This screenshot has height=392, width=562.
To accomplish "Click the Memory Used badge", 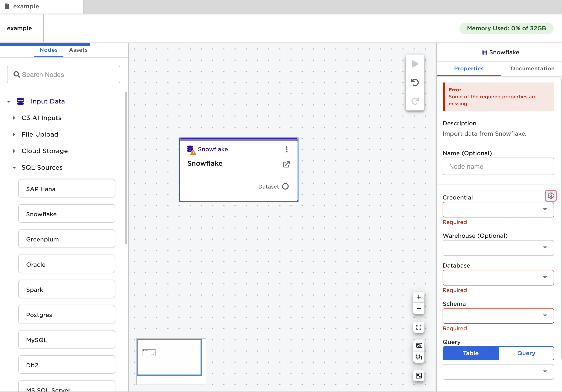I will 506,28.
